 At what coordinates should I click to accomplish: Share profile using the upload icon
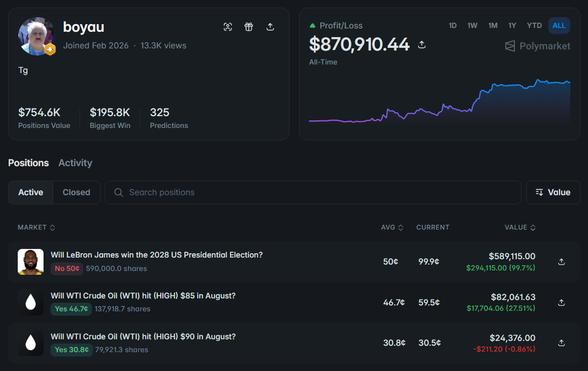pos(270,27)
